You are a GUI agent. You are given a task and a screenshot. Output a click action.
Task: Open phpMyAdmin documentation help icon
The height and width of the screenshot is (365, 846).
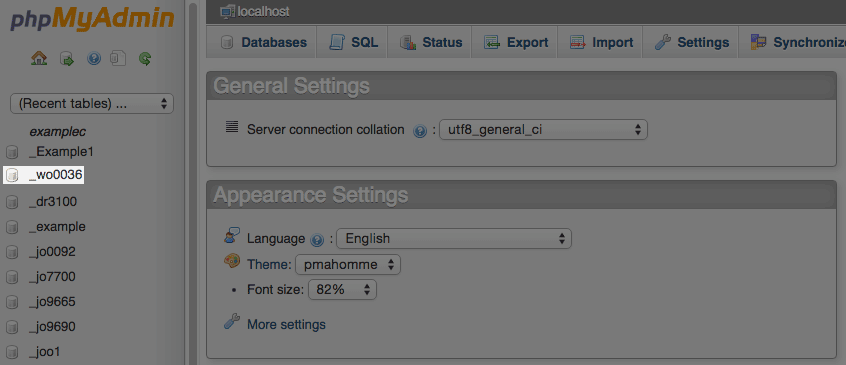coord(94,58)
